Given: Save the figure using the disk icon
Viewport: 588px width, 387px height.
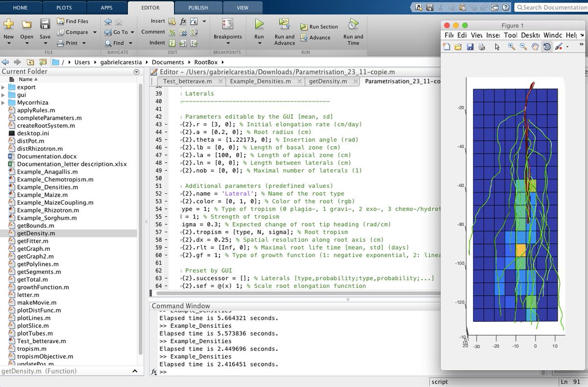Looking at the screenshot, I should pyautogui.click(x=470, y=46).
